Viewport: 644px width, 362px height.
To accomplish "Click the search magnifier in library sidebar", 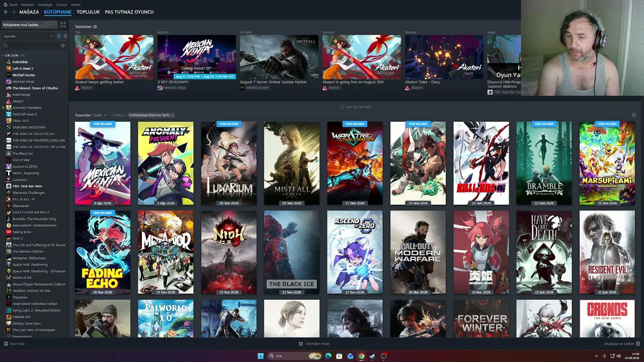I will coord(6,46).
